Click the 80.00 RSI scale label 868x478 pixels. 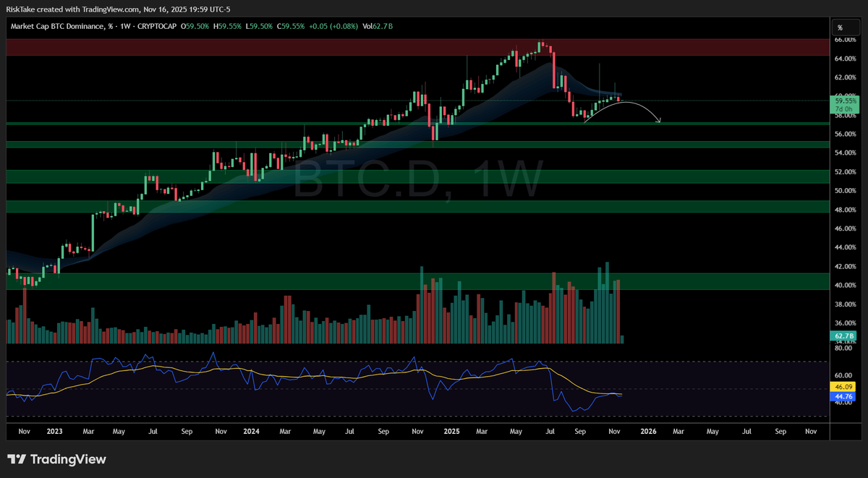[844, 348]
